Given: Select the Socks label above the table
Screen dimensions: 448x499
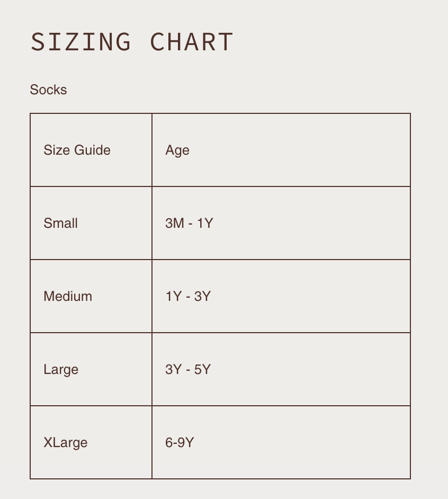Looking at the screenshot, I should point(48,90).
